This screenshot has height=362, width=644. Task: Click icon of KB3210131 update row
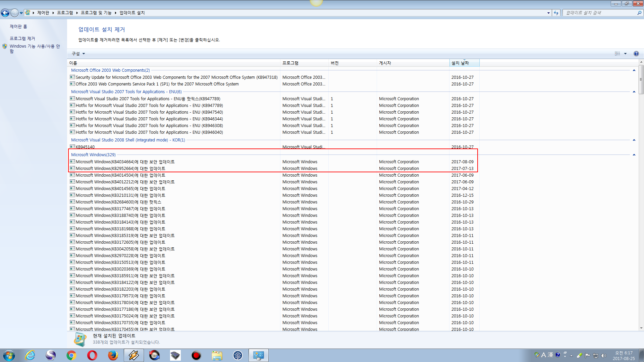(72, 195)
